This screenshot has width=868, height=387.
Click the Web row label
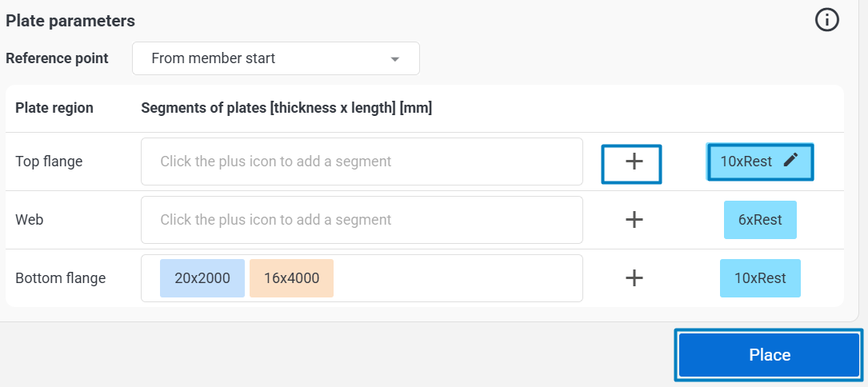click(x=30, y=220)
